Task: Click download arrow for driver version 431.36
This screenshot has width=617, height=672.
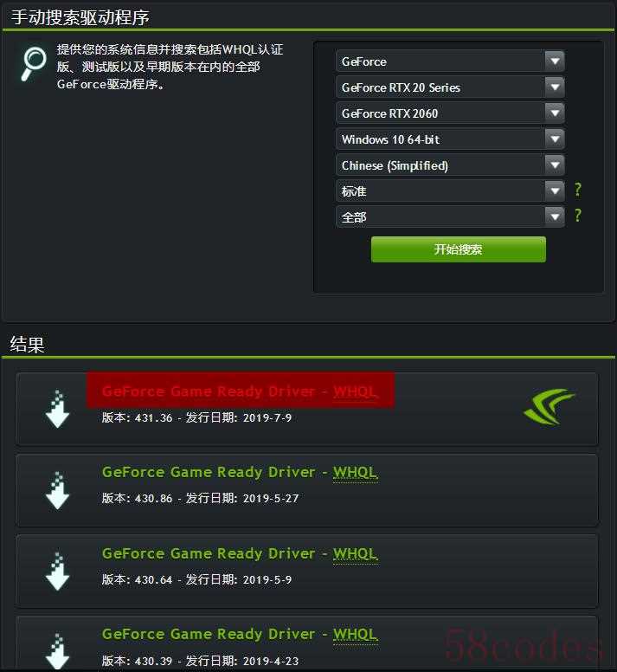Action: (57, 409)
